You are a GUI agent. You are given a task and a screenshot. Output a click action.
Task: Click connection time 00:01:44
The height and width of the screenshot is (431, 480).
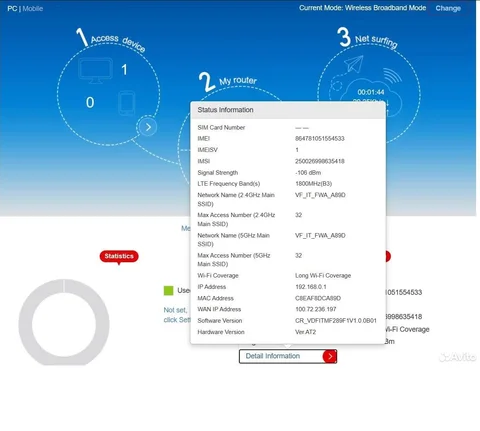click(371, 92)
